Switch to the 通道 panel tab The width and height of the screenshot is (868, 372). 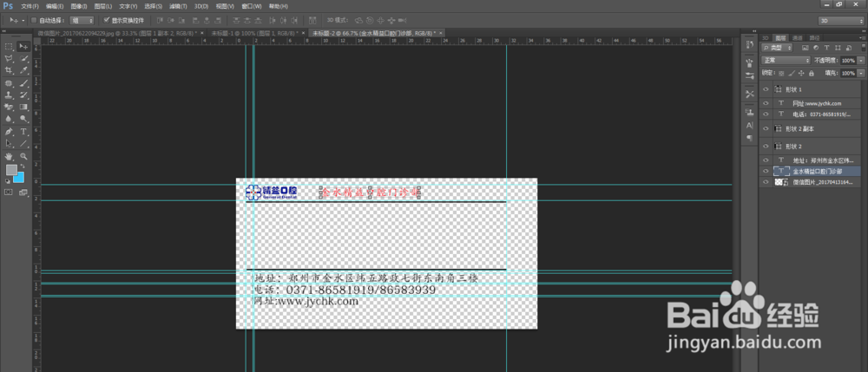pyautogui.click(x=798, y=38)
